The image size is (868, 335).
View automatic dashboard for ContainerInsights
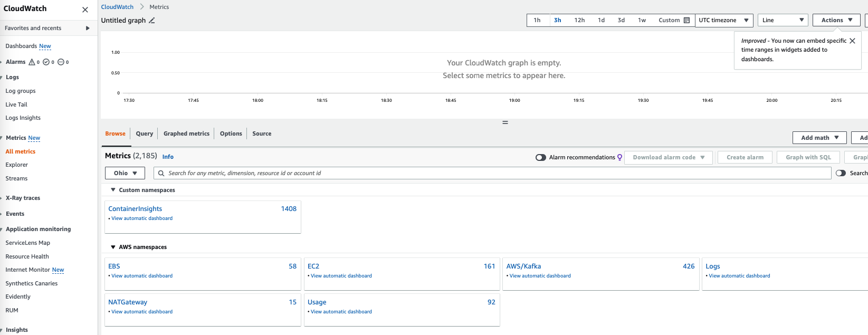(142, 218)
